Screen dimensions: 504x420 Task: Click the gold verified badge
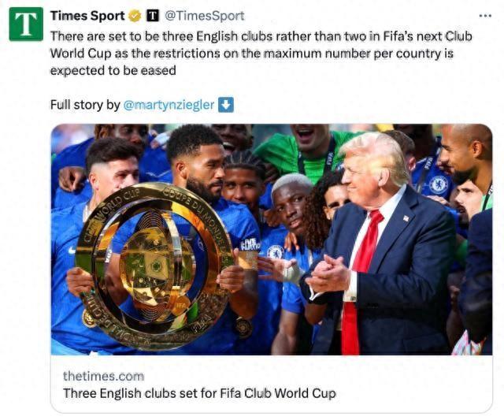coord(134,16)
